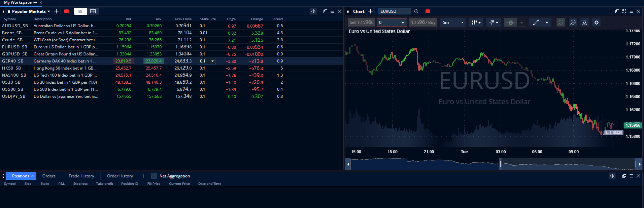Image resolution: width=644 pixels, height=208 pixels.
Task: Switch to Orders tab
Action: 49,176
